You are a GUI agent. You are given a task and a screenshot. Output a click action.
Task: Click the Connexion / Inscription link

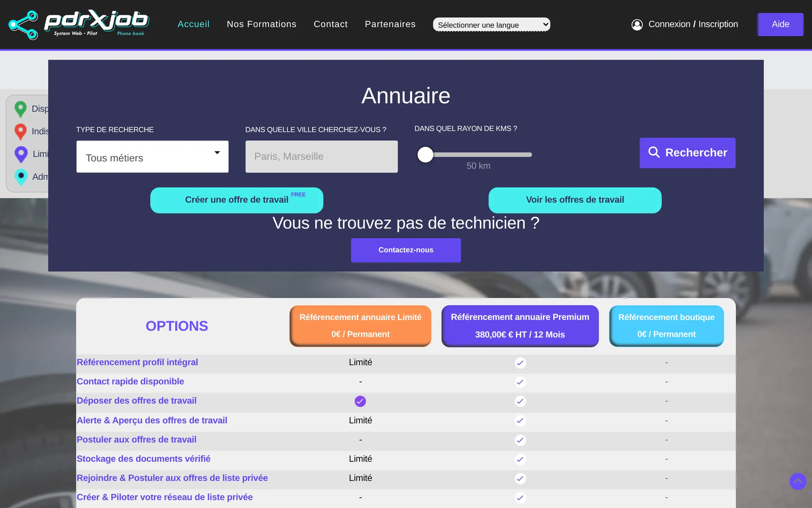(x=693, y=24)
